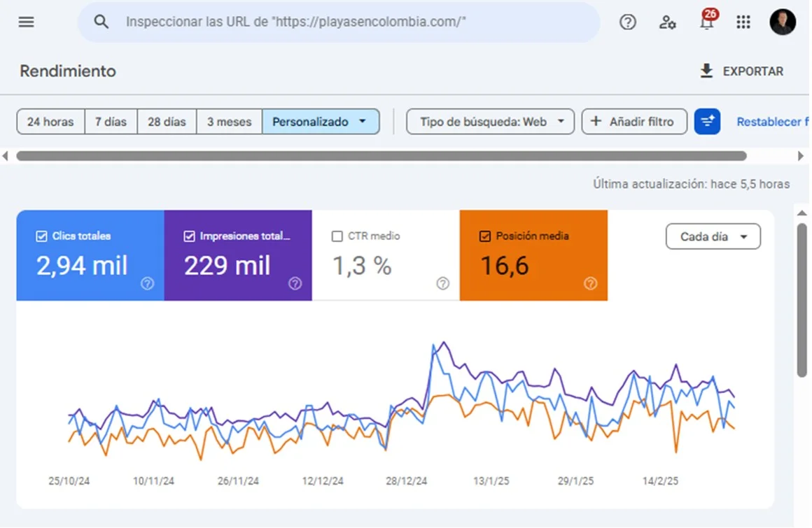Select the 28 días date tab
The height and width of the screenshot is (528, 812).
coord(167,122)
